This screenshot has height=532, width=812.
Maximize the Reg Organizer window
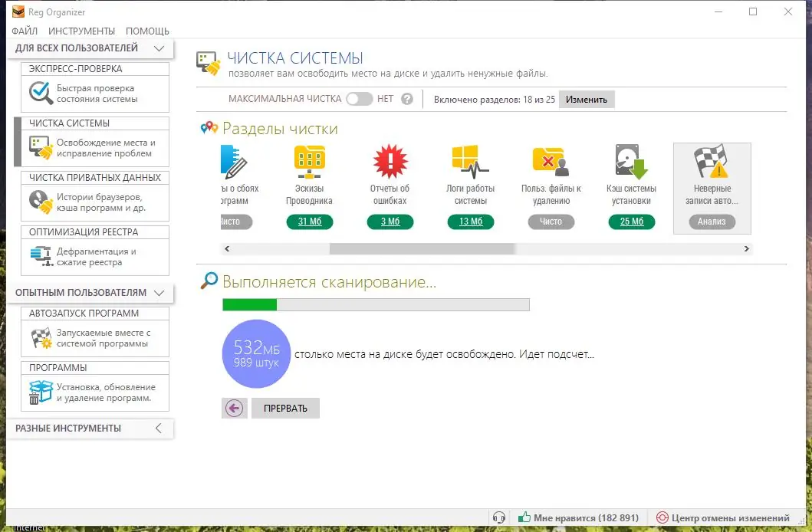753,11
